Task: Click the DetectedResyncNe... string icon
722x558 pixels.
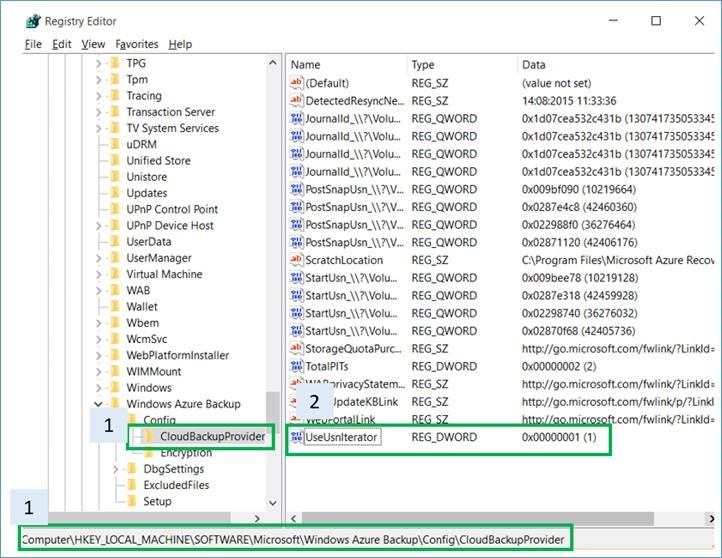Action: click(x=296, y=100)
